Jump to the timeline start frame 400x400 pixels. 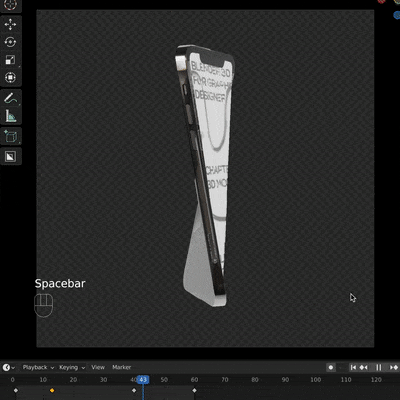point(353,367)
